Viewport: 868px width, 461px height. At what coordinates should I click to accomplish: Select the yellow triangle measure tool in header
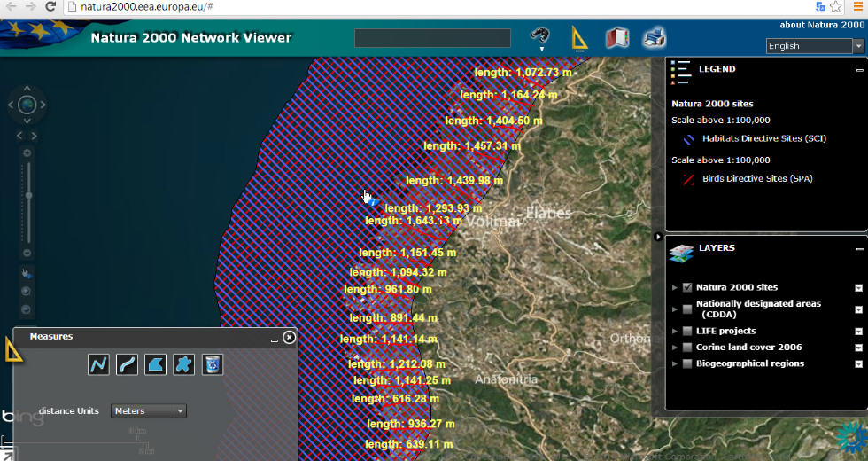click(x=578, y=39)
